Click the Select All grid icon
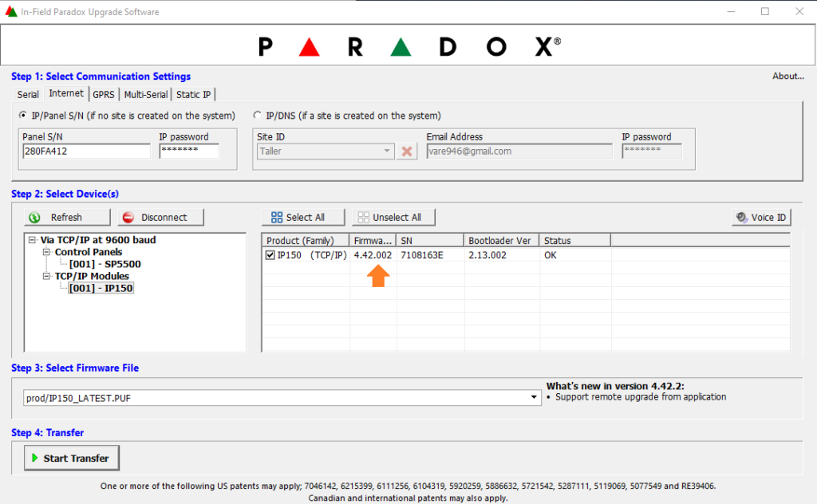Image resolution: width=817 pixels, height=504 pixels. tap(277, 217)
